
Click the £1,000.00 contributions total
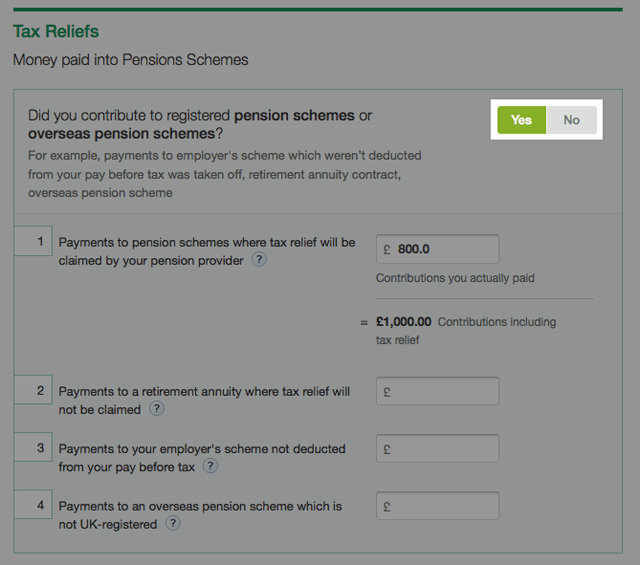(403, 322)
